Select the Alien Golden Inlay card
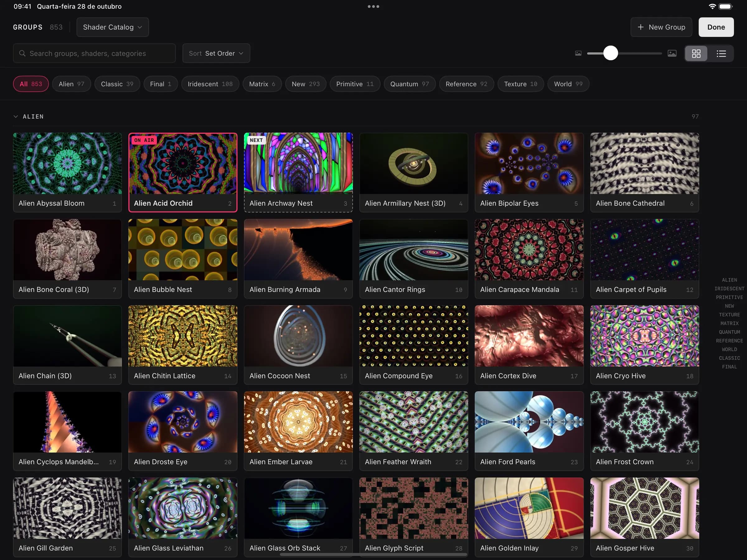 click(529, 517)
